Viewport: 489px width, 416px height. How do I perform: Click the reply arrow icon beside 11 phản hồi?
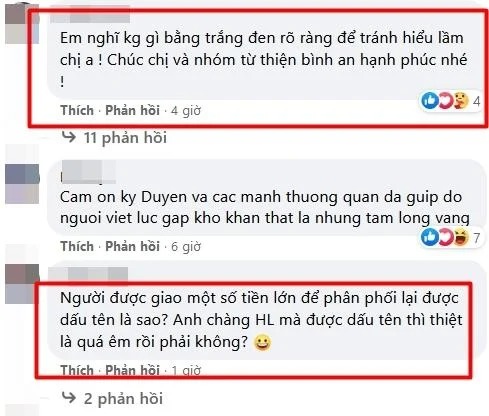[69, 136]
